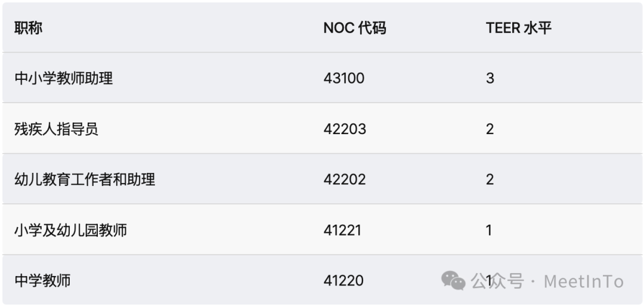Screen dimensions: 644x307
Task: Click the 公众号 · MeetInTo watermark text
Action: tap(547, 281)
